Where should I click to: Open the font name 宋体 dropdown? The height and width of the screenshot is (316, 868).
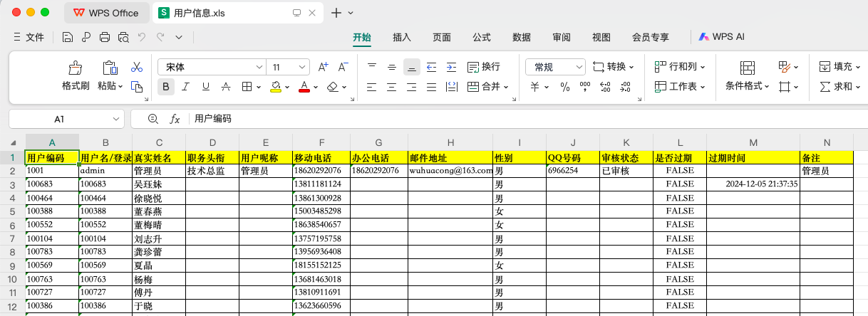259,67
